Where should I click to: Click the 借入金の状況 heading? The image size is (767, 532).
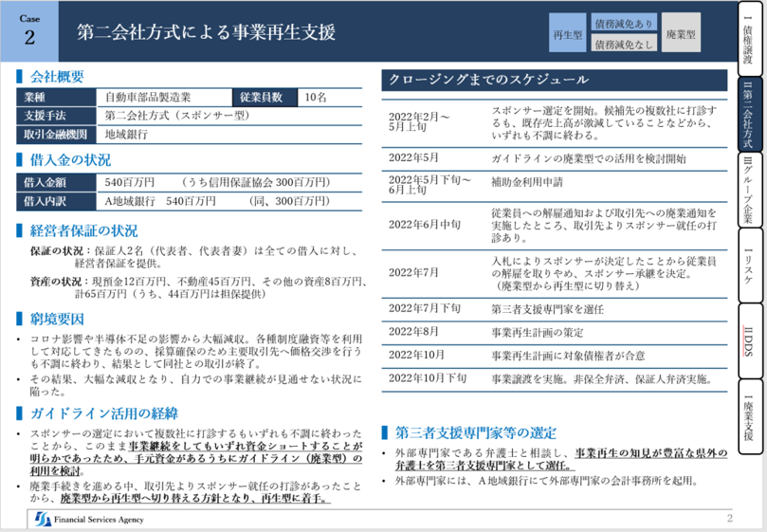click(x=70, y=160)
